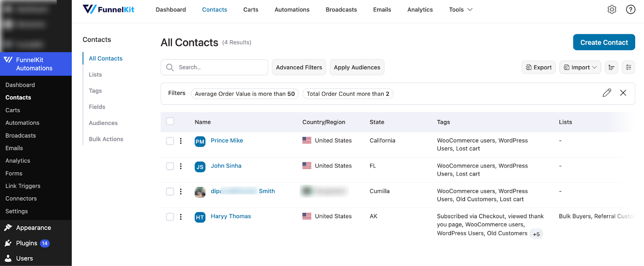Open the column settings sliders icon
Image resolution: width=644 pixels, height=266 pixels.
pyautogui.click(x=628, y=68)
